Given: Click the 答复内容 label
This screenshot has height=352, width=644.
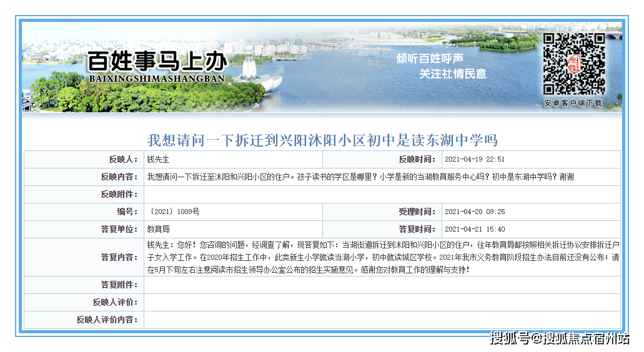Looking at the screenshot, I should (x=119, y=257).
